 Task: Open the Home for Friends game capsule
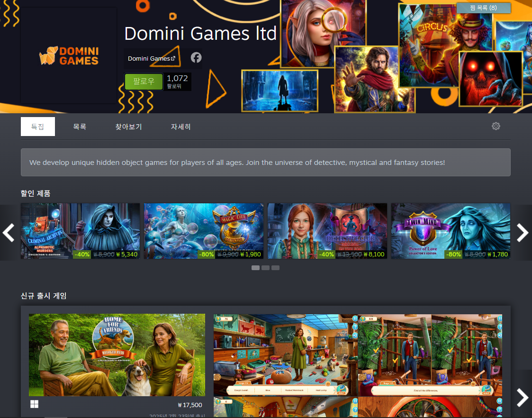(x=117, y=355)
